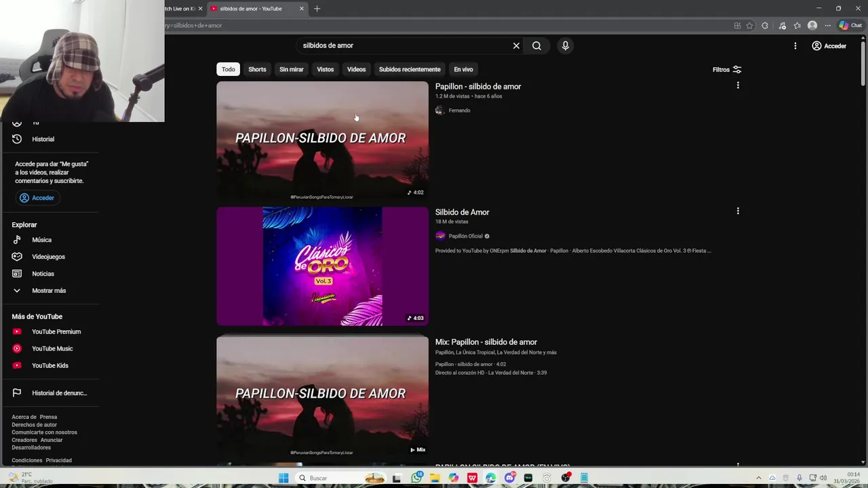Click the Acceder button in the header
Screen dimensions: 868x488
[x=829, y=46]
